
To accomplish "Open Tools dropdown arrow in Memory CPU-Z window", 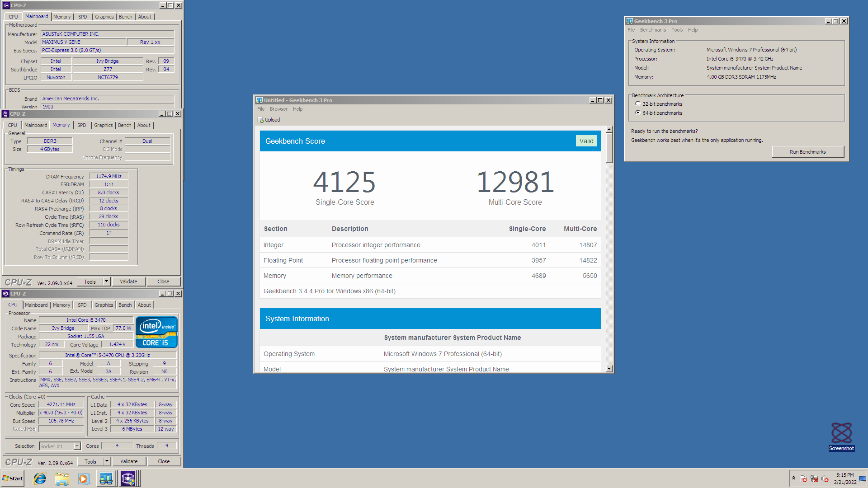I will [106, 282].
